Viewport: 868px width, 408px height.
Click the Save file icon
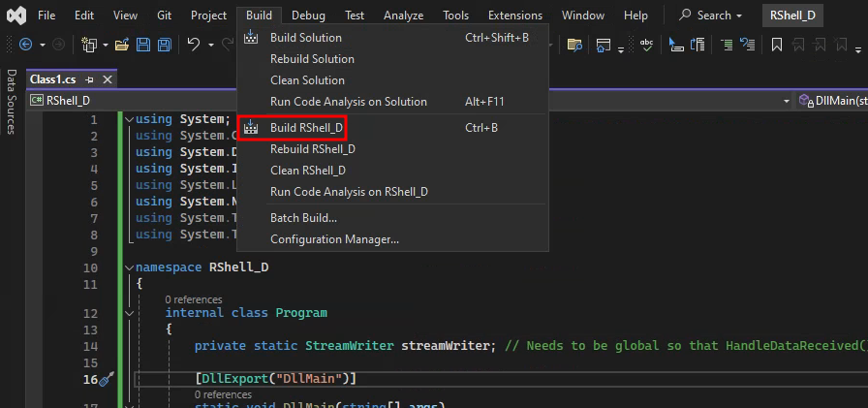(143, 45)
